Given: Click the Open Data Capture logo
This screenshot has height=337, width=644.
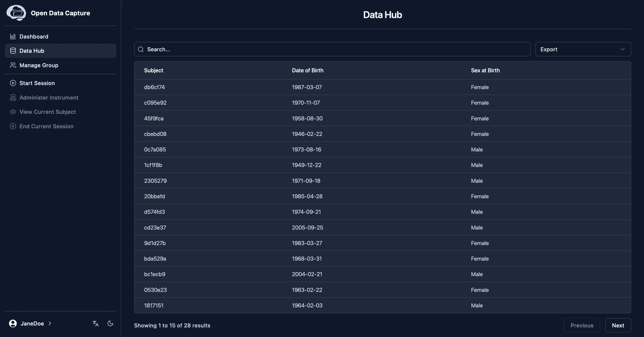Looking at the screenshot, I should point(16,13).
